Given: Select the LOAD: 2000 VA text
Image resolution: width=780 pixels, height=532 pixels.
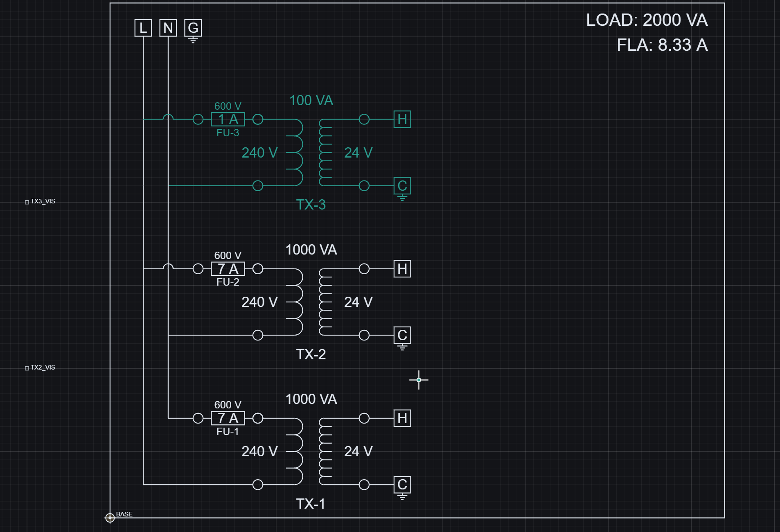Looking at the screenshot, I should pos(647,20).
